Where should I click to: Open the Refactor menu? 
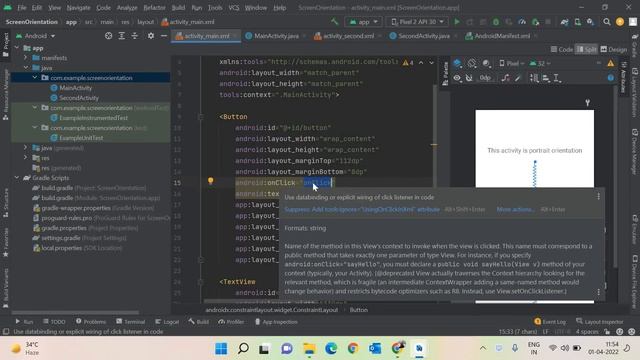click(x=154, y=8)
